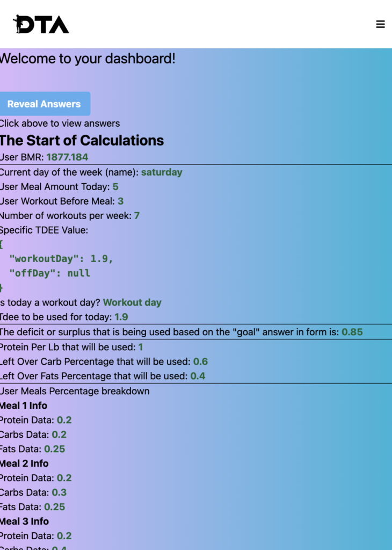Click the current day value saturday
Image resolution: width=392 pixels, height=550 pixels.
[162, 172]
